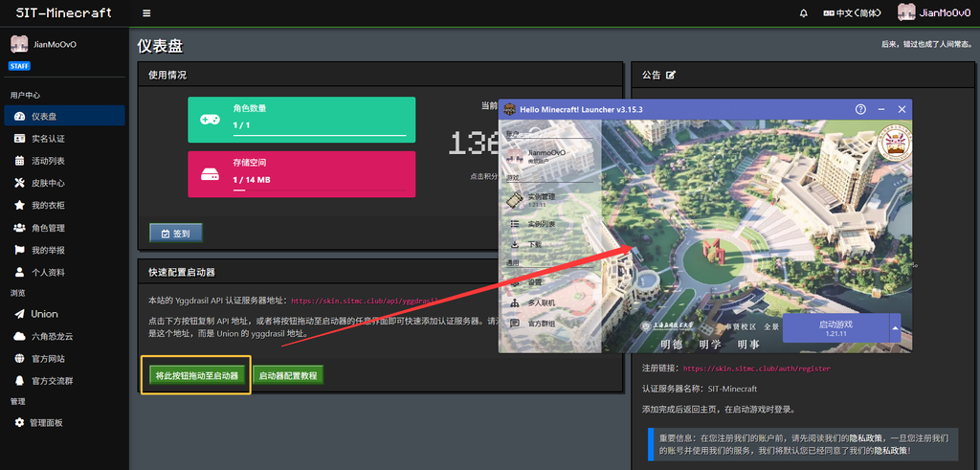
Task: Open the 中文(简体) language dropdown
Action: (x=852, y=13)
